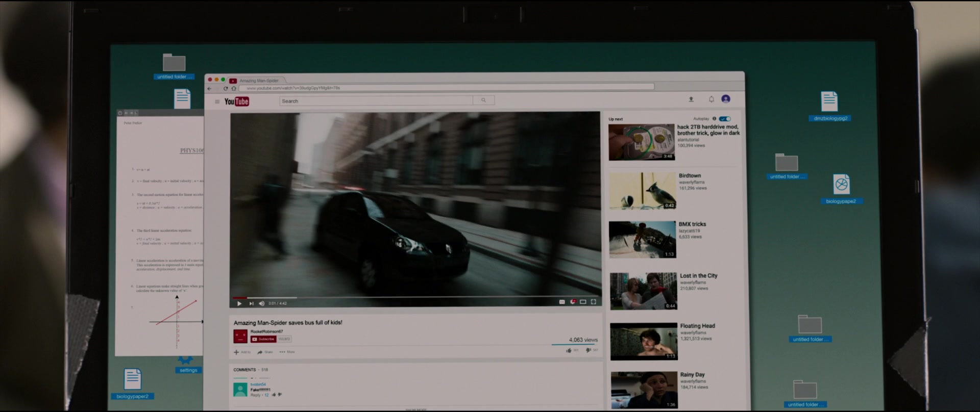Click the PHYS106 heading in document window

tap(191, 150)
